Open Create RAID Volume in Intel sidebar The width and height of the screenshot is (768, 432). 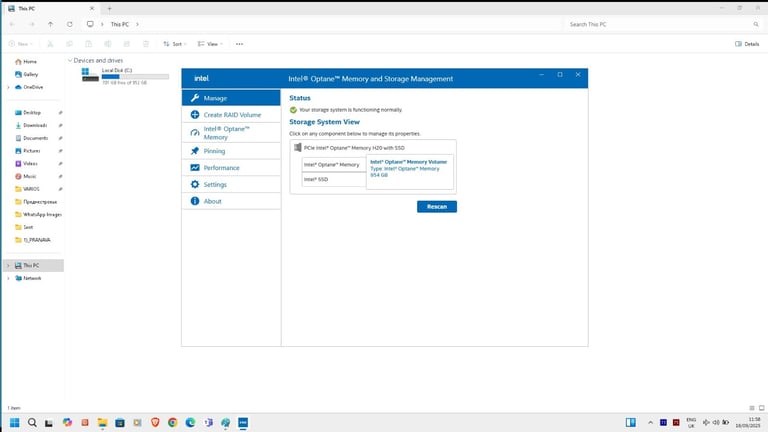(x=231, y=115)
